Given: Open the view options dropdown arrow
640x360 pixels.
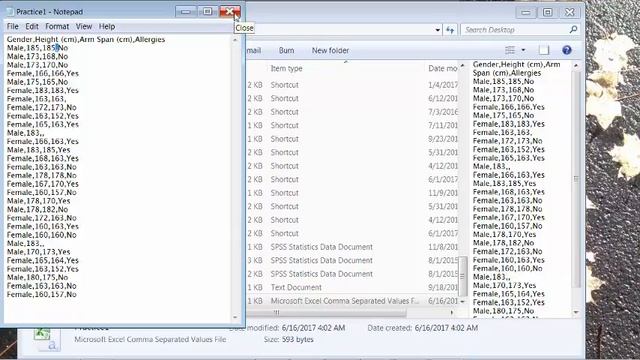Looking at the screenshot, I should click(523, 50).
